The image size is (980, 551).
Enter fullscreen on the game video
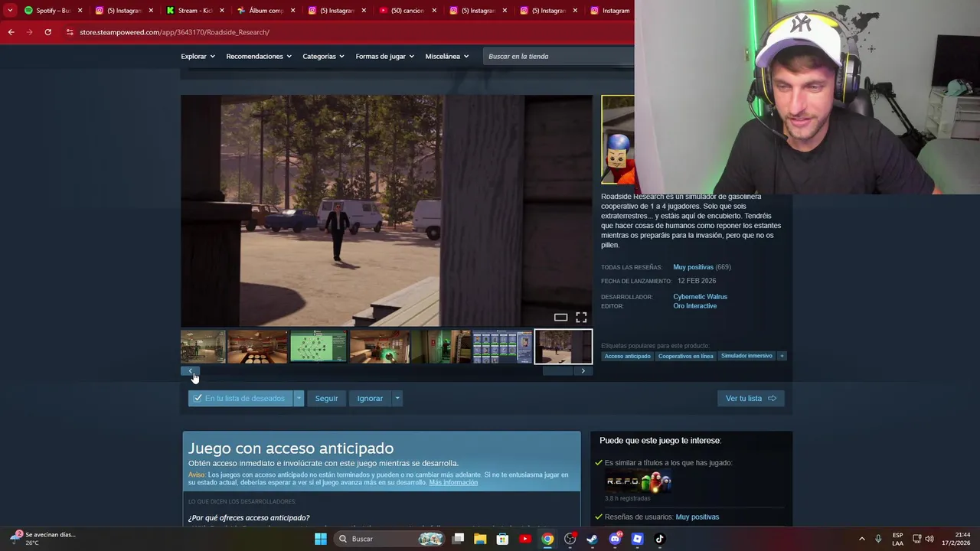coord(581,317)
